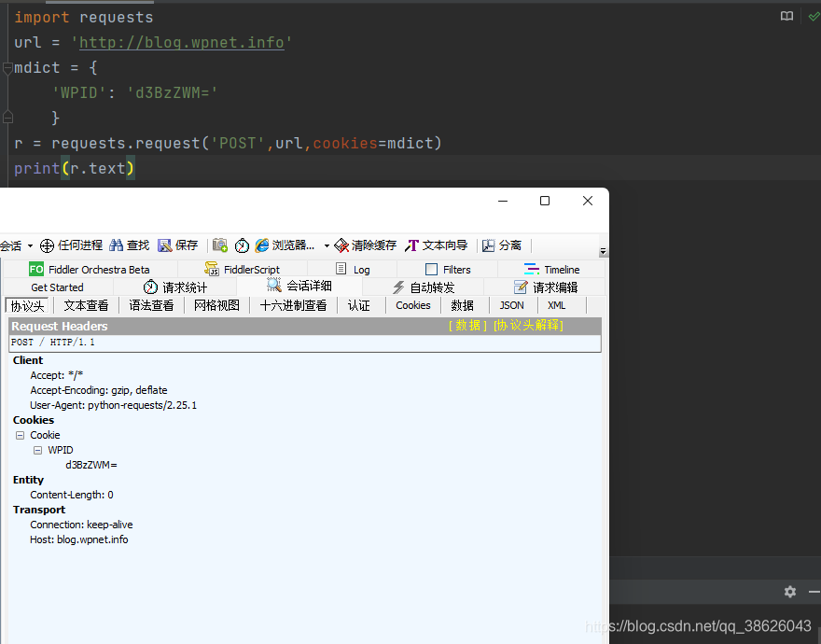This screenshot has width=821, height=644.
Task: Collapse the WPID cookie node
Action: [x=37, y=450]
